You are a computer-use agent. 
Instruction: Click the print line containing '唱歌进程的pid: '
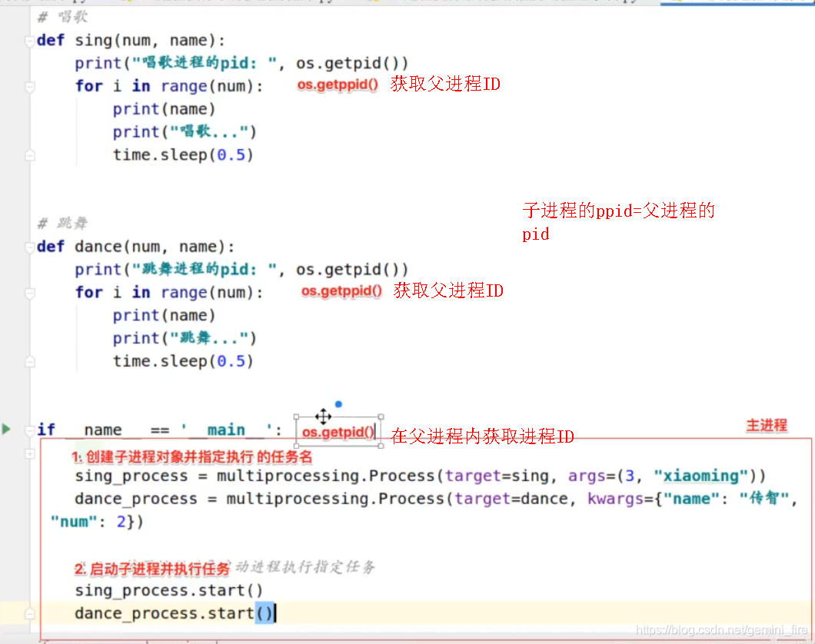click(241, 63)
